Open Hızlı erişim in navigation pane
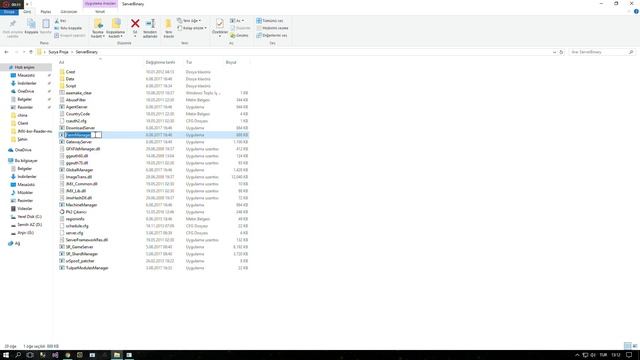Screen dimensions: 640x360 (24, 67)
